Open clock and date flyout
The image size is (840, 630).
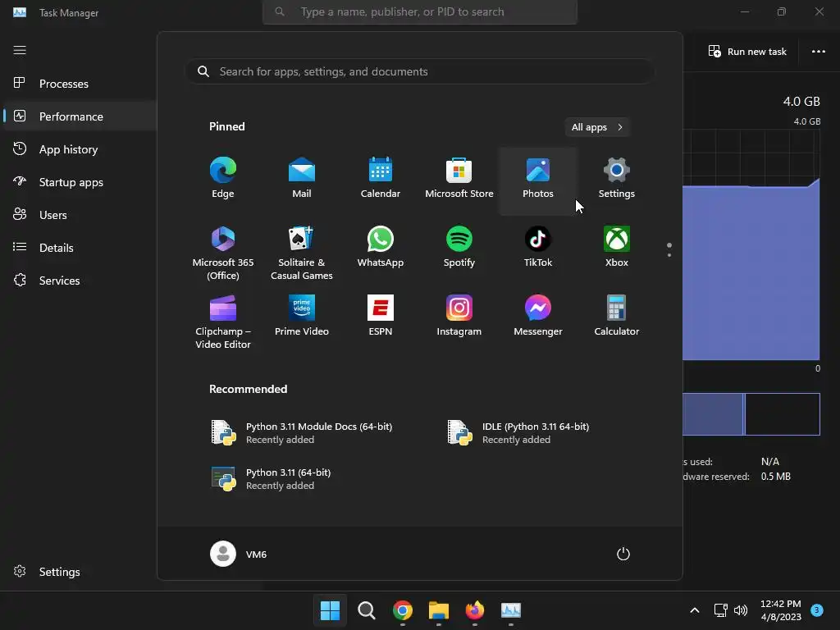pos(781,610)
